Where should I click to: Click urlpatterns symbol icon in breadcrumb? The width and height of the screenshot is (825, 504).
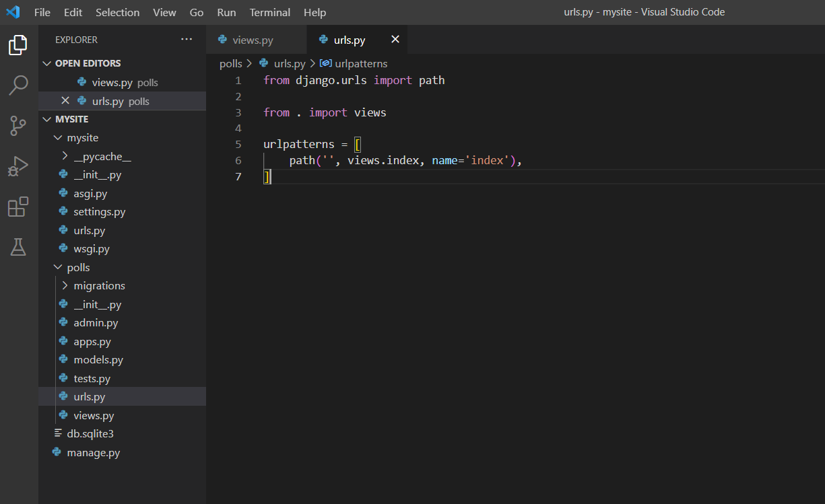[325, 63]
